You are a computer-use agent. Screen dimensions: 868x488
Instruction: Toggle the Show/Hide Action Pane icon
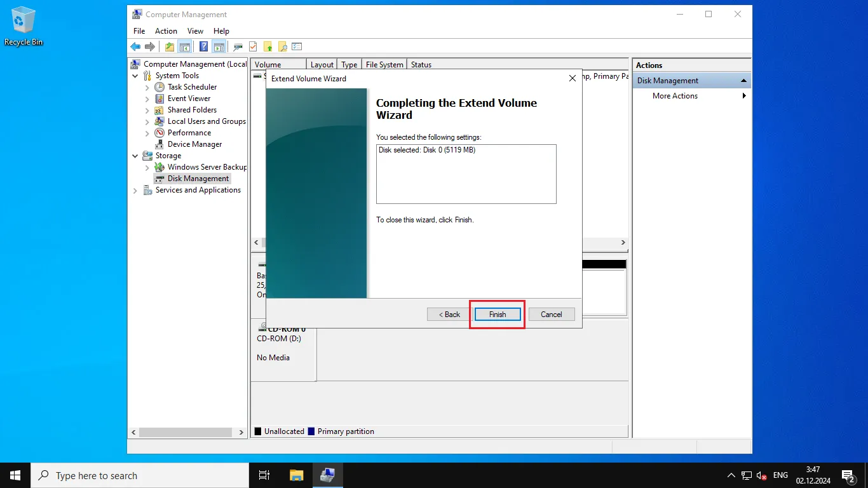219,46
